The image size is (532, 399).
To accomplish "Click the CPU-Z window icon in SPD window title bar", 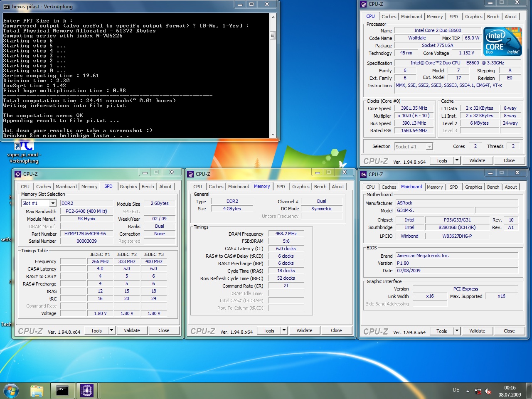I will point(18,174).
